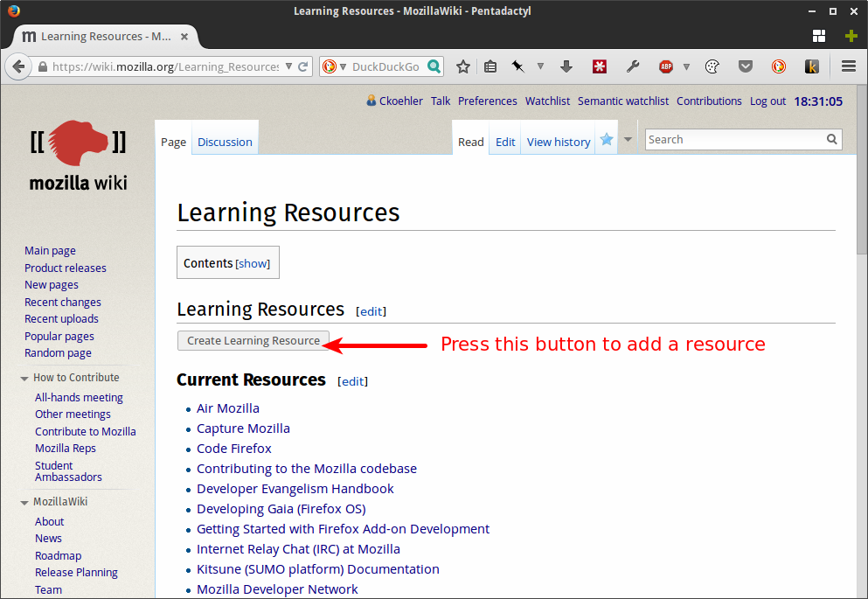
Task: Open the Edit tab
Action: pos(505,143)
